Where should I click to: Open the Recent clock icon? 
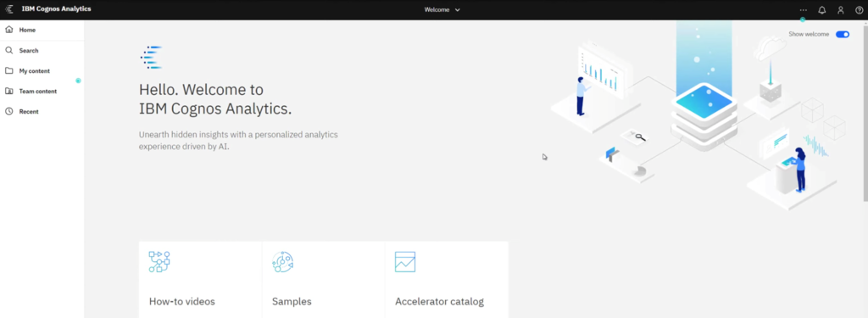(8, 111)
